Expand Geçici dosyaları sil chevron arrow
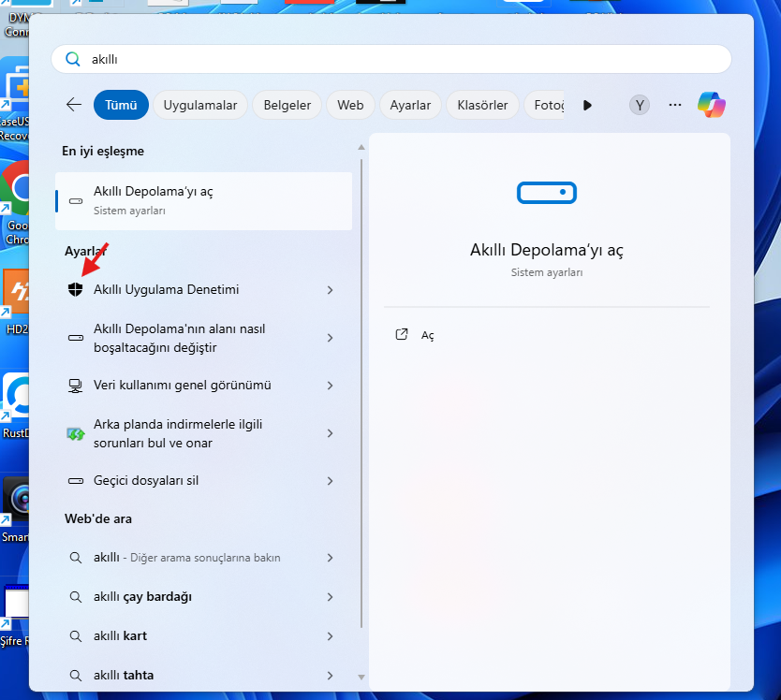The image size is (781, 700). (330, 481)
